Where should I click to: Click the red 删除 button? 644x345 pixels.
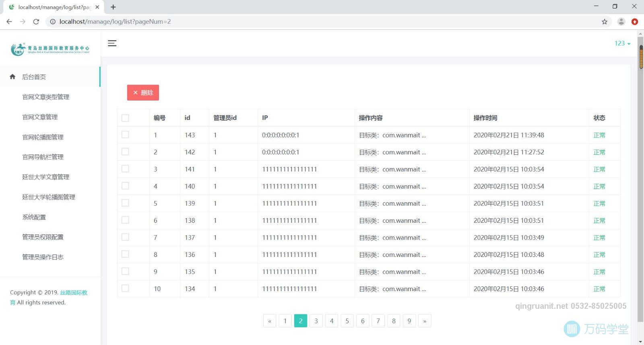pos(143,92)
